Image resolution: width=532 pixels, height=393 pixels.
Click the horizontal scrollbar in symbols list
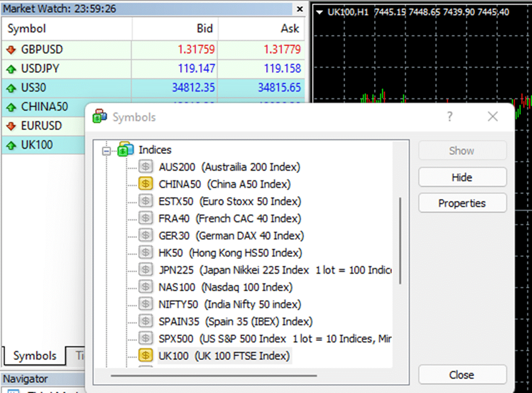[214, 376]
